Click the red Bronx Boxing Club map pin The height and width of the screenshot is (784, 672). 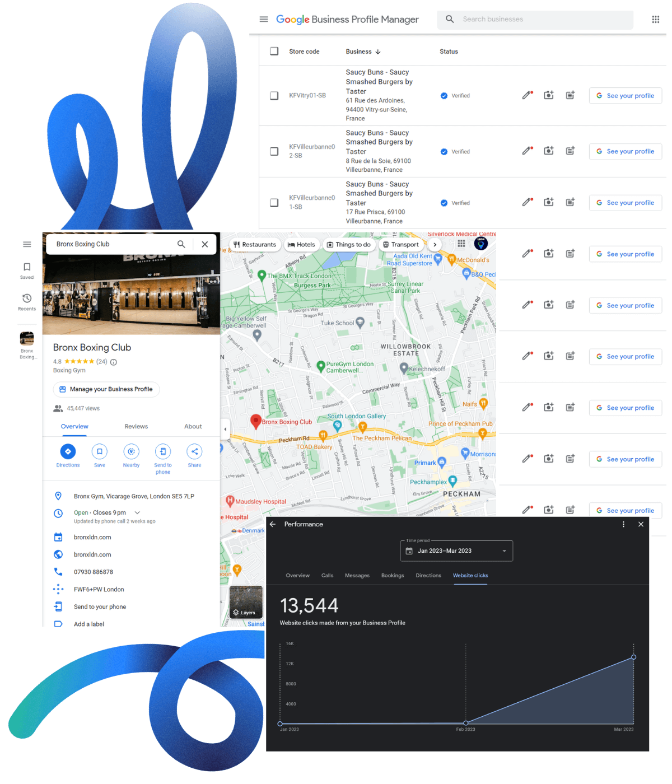[x=256, y=422]
